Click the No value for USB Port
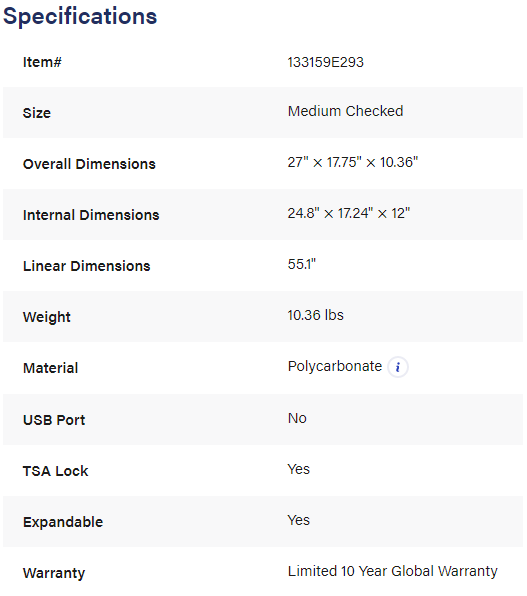Viewport: 527px width, 596px height. click(297, 418)
